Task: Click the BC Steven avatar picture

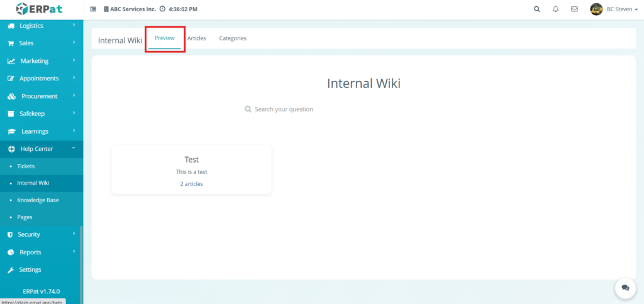Action: pyautogui.click(x=596, y=9)
